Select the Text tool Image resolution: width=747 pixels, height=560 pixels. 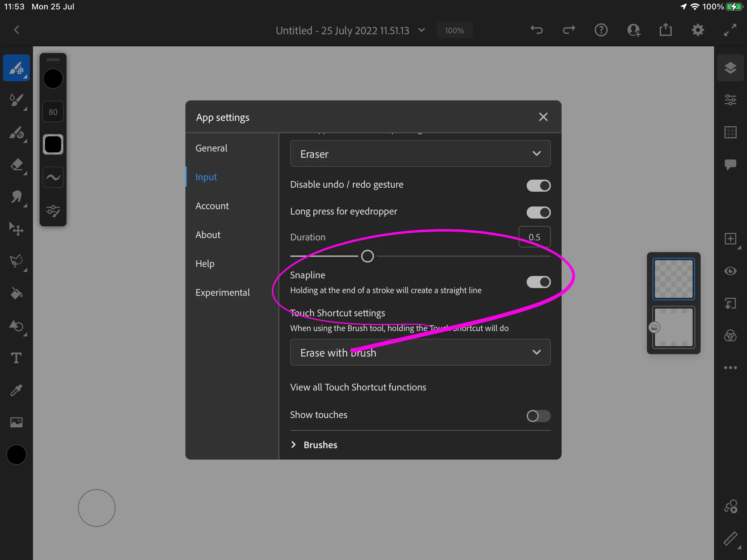[x=16, y=358]
